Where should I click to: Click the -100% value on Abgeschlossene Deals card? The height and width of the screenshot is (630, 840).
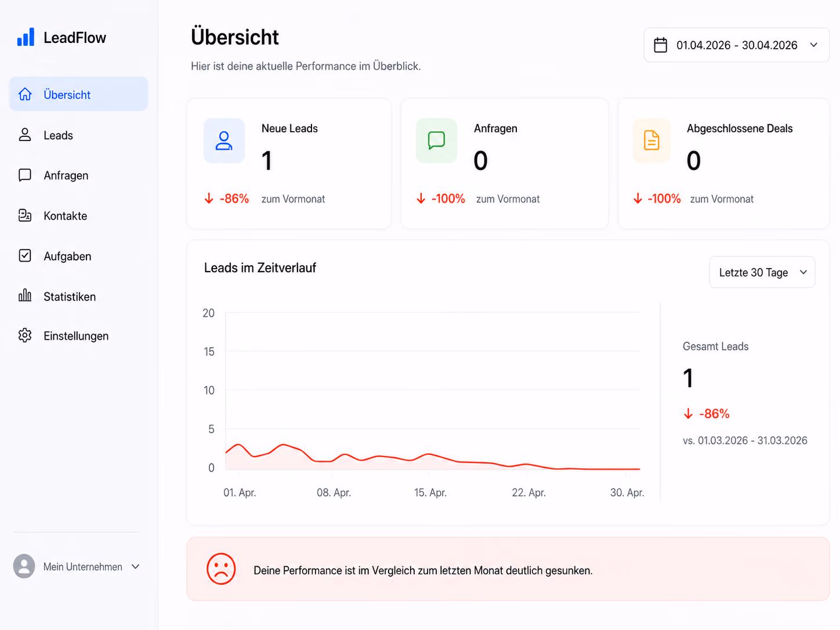pos(664,199)
